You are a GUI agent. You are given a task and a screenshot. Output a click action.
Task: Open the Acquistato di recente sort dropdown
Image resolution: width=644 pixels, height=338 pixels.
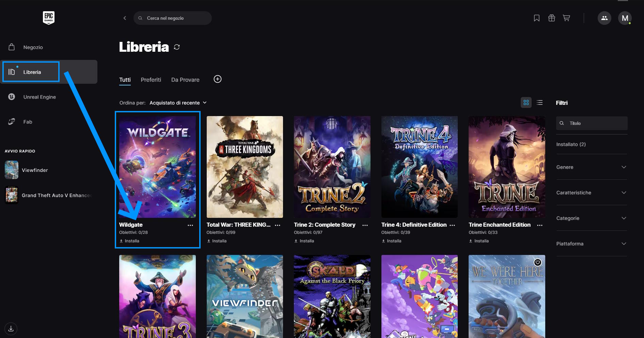tap(178, 103)
